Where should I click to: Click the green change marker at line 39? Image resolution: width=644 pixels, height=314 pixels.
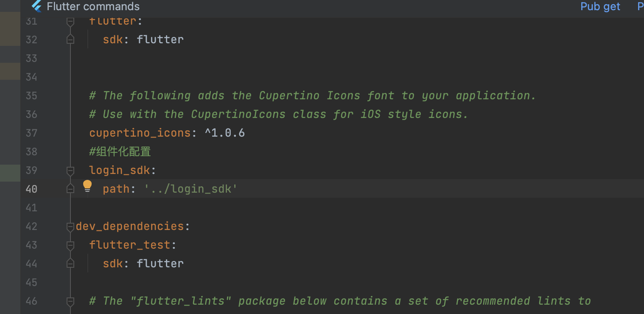tap(10, 173)
